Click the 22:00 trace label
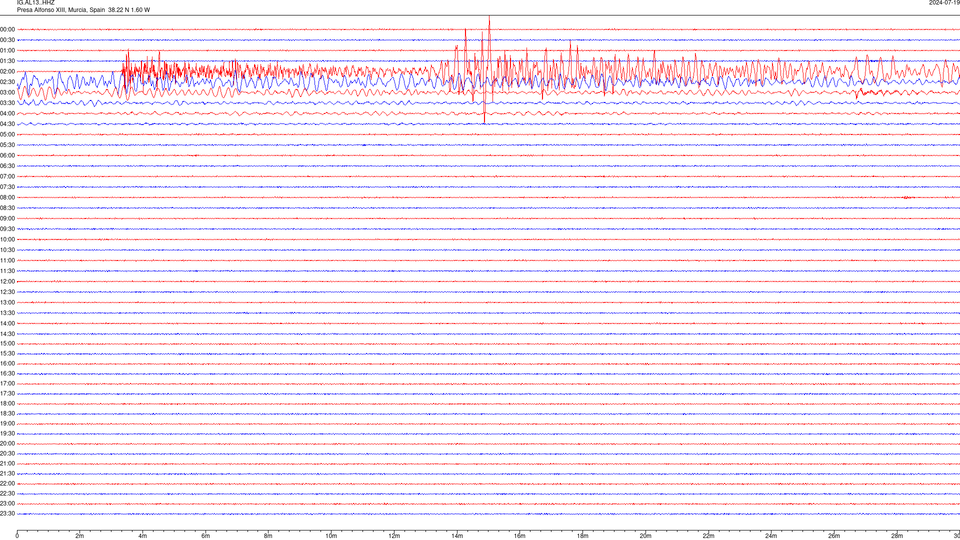Viewport: 960px width, 540px height. [x=7, y=483]
